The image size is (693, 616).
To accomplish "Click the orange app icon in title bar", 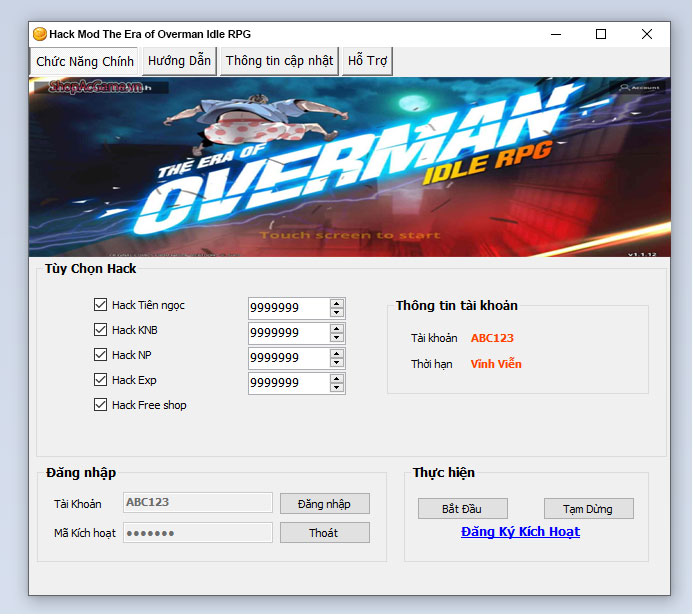I will [39, 34].
